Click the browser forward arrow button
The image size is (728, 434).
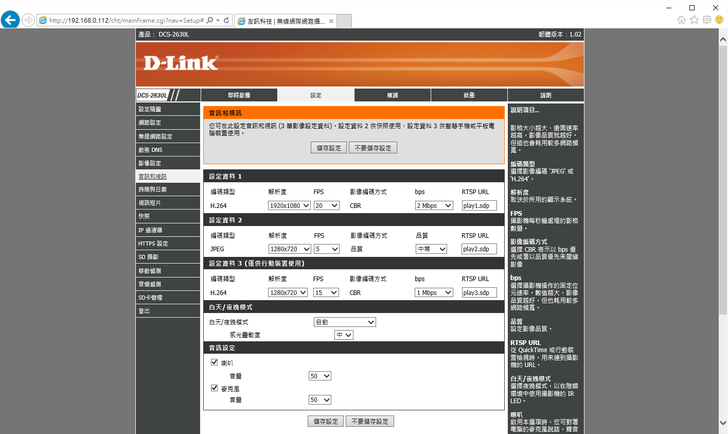28,20
